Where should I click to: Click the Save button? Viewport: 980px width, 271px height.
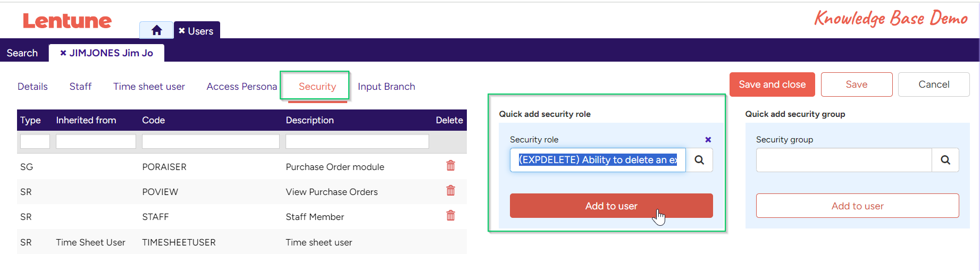(x=857, y=84)
